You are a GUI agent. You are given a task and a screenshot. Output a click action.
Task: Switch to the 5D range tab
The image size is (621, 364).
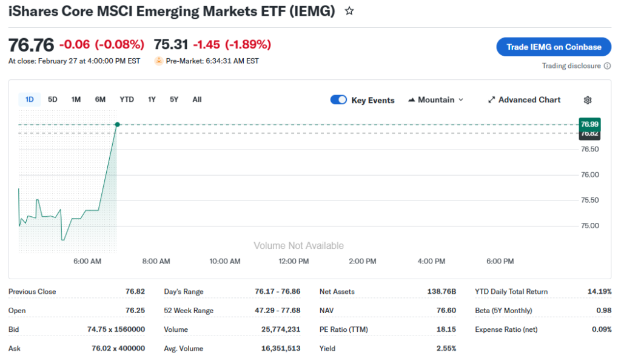pyautogui.click(x=53, y=99)
